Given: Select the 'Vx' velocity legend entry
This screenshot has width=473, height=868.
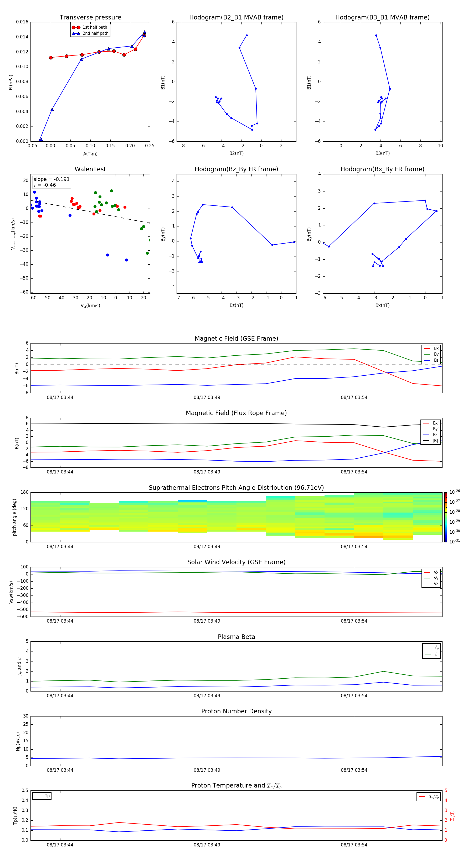Looking at the screenshot, I should (x=431, y=572).
